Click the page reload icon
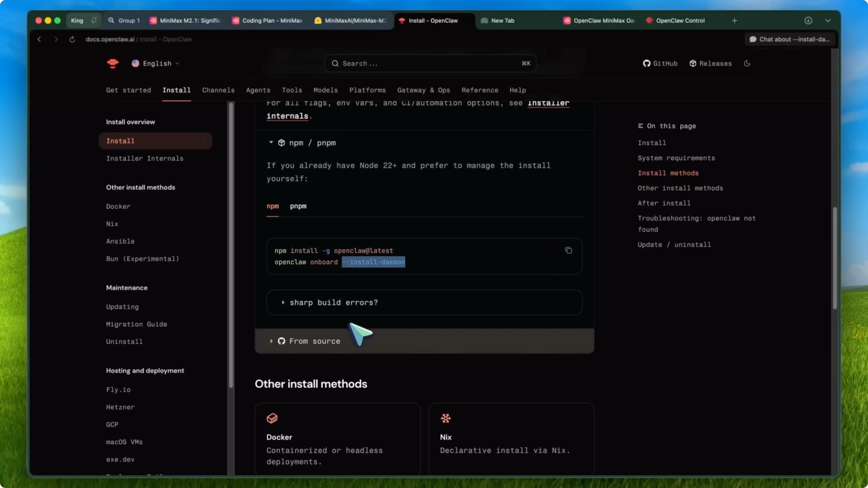The image size is (868, 488). (x=72, y=39)
